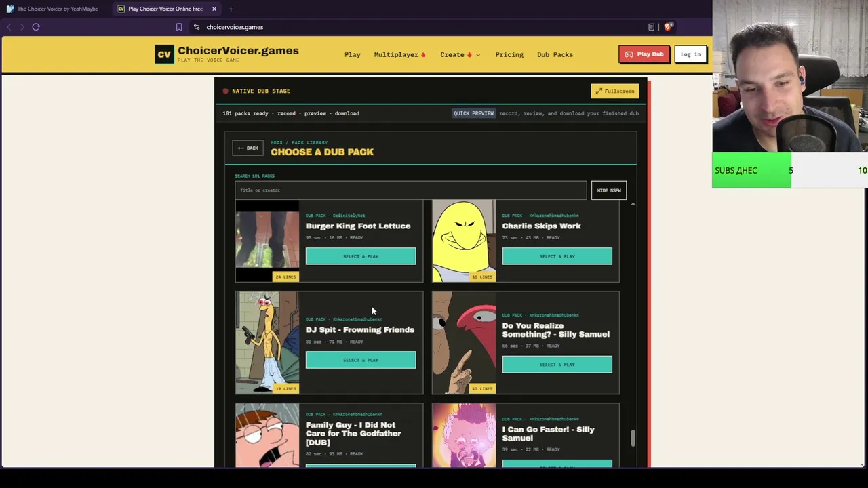Go back with the browser back arrow

9,27
